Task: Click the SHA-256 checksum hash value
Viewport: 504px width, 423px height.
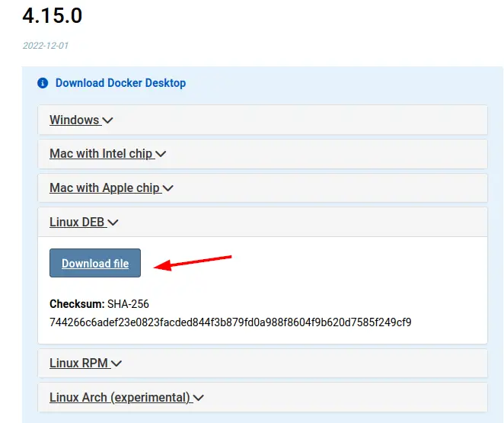Action: pos(231,322)
